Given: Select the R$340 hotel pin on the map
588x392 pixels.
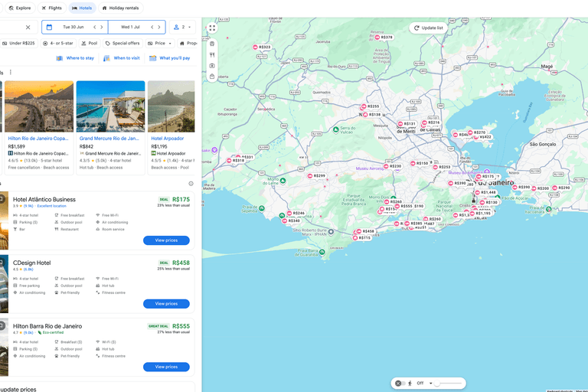Looking at the screenshot, I should [292, 221].
